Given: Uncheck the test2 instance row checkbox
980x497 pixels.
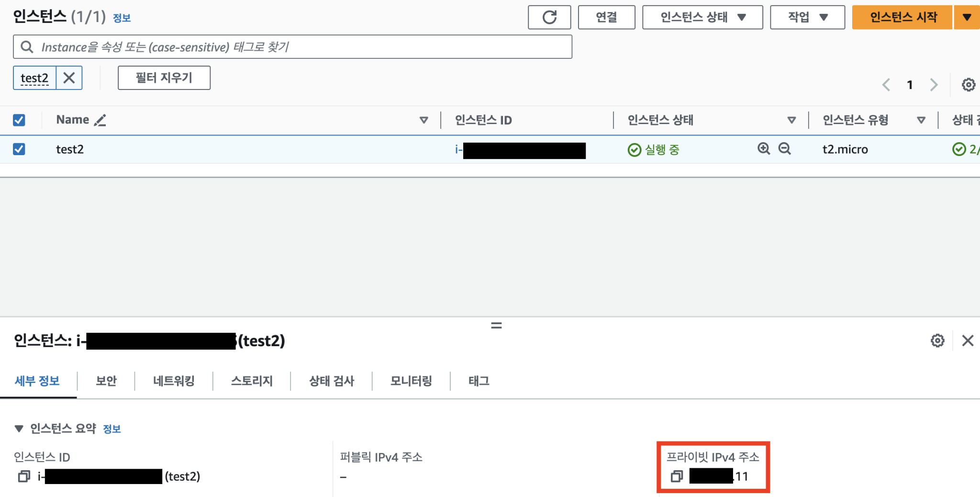Looking at the screenshot, I should (x=19, y=149).
